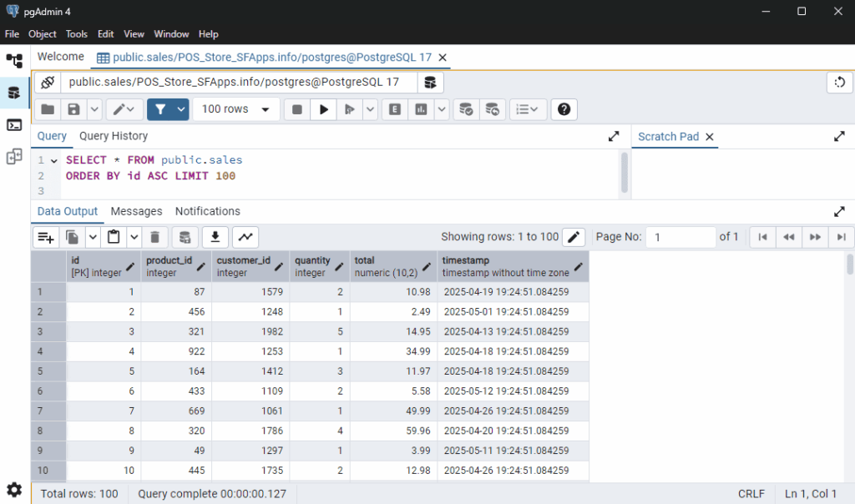Click the Save data changes icon
This screenshot has width=855, height=504.
coord(185,237)
